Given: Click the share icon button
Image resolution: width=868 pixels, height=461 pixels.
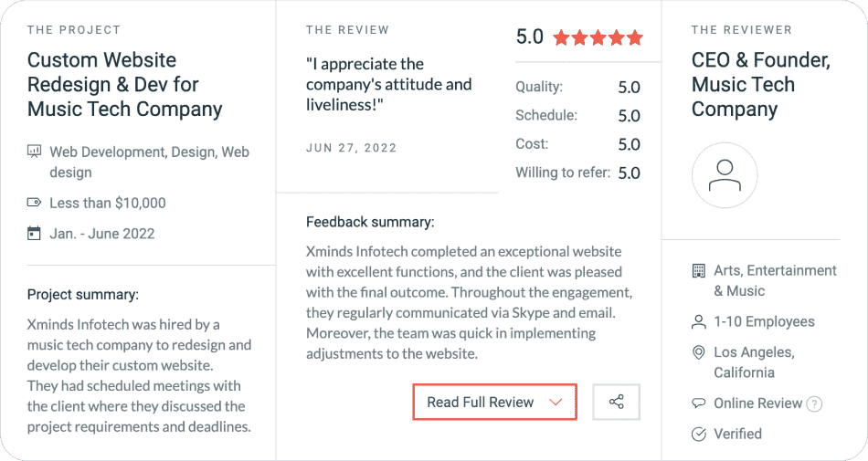Looking at the screenshot, I should click(x=616, y=402).
